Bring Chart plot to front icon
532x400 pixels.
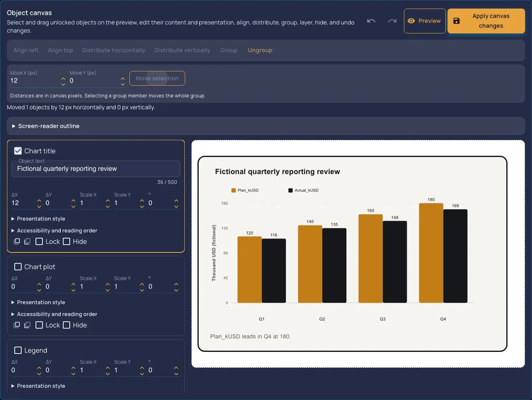(x=17, y=325)
